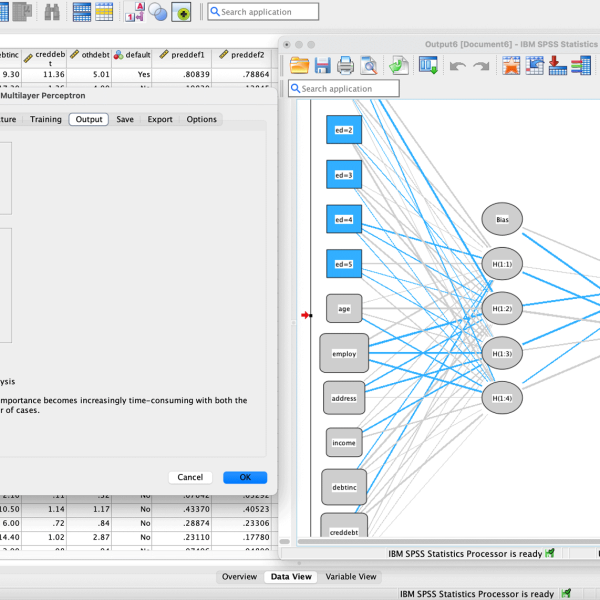Open Print Preview in Output toolbar
Screen dimensions: 600x600
click(x=369, y=66)
